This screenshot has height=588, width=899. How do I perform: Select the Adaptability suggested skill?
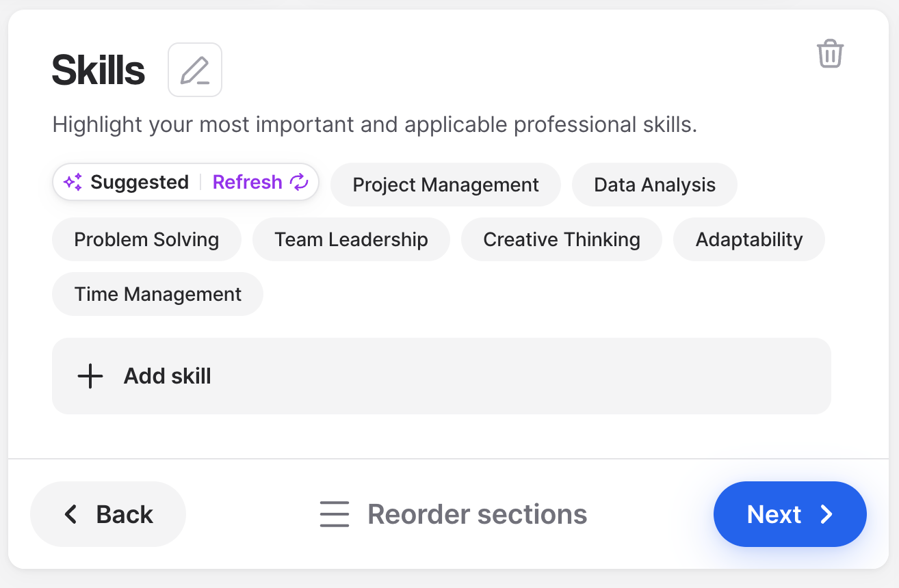[749, 239]
